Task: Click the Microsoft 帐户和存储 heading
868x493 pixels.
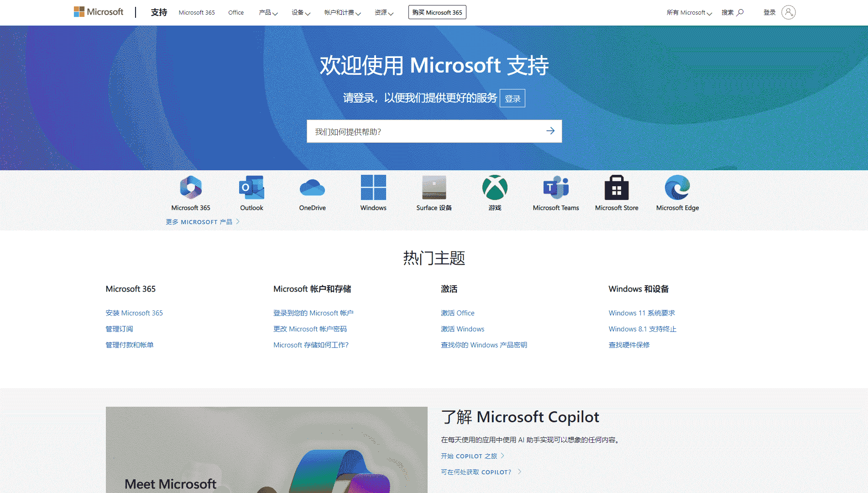Action: coord(312,289)
